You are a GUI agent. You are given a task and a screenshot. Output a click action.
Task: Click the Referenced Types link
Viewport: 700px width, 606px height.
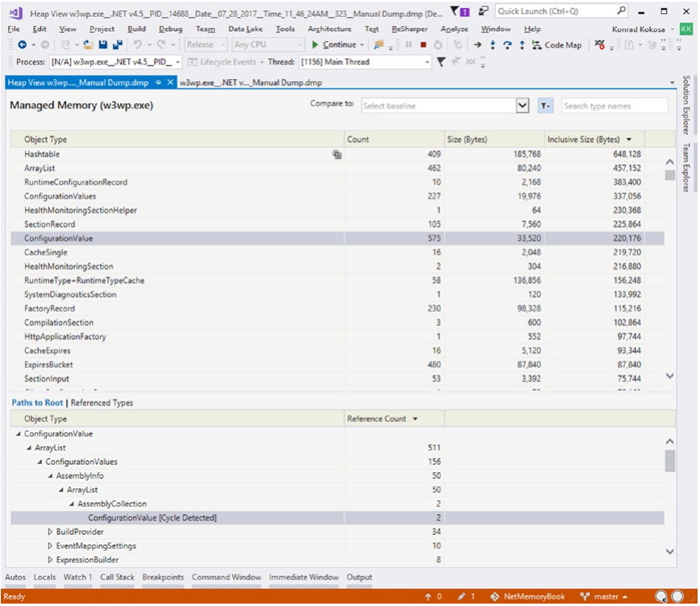pyautogui.click(x=102, y=403)
